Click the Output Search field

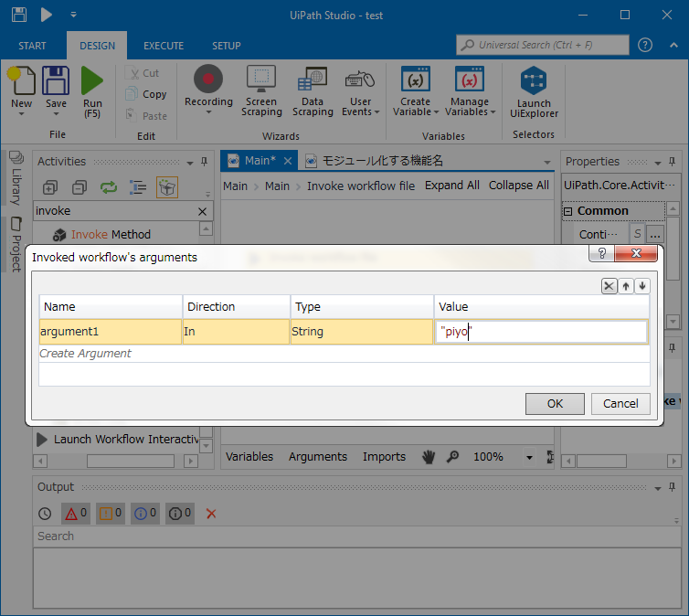[x=356, y=536]
